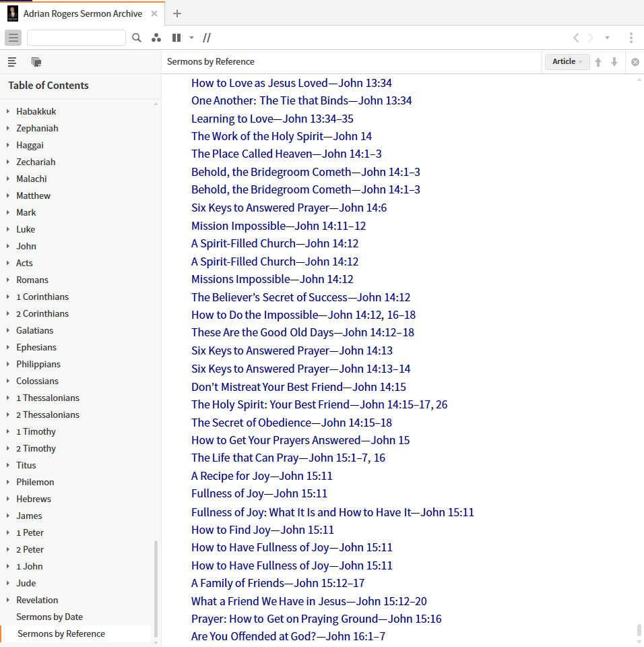Screen dimensions: 644x647
Task: Expand the Matthew tree node
Action: point(8,195)
